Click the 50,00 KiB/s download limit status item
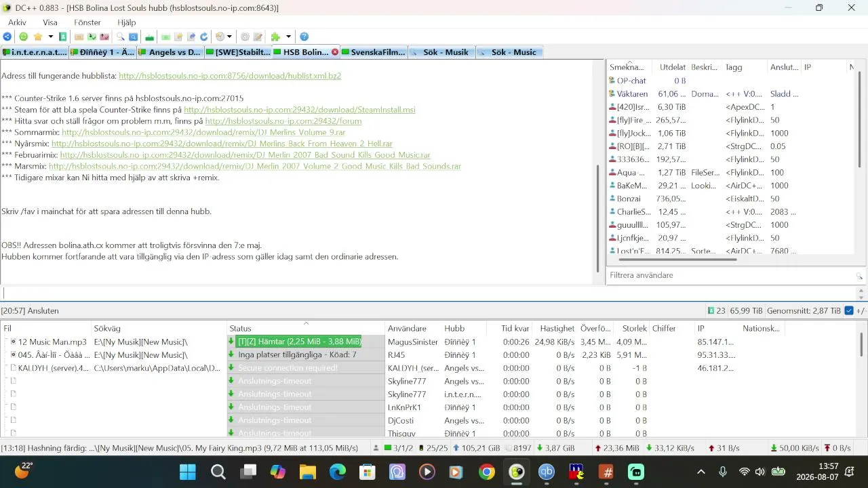Viewport: 868px width, 488px height. [795, 448]
